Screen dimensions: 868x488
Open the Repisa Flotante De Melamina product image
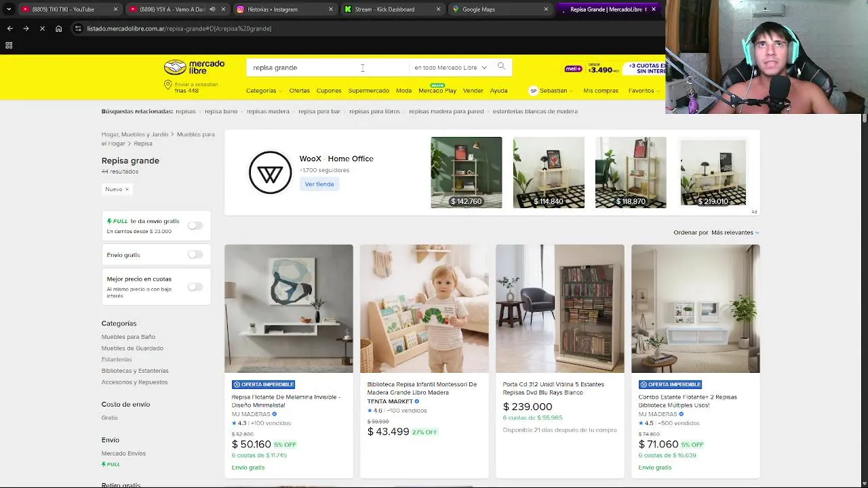[x=289, y=308]
